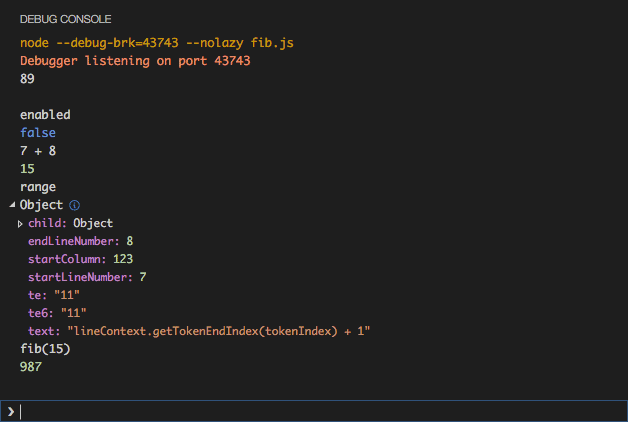Collapse the expanded Object tree node
Screen dimensions: 628x422
[x=13, y=205]
